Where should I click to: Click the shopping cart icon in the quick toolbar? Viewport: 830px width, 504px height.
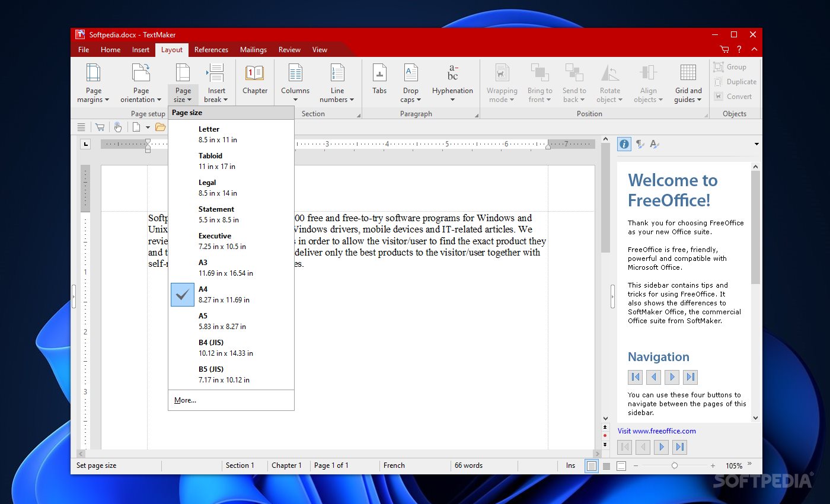click(100, 127)
